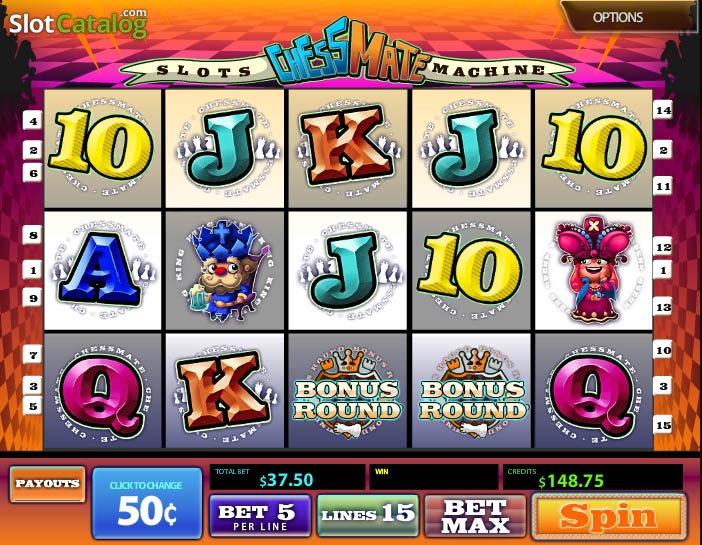Select payline marker 15 on the right

[663, 425]
